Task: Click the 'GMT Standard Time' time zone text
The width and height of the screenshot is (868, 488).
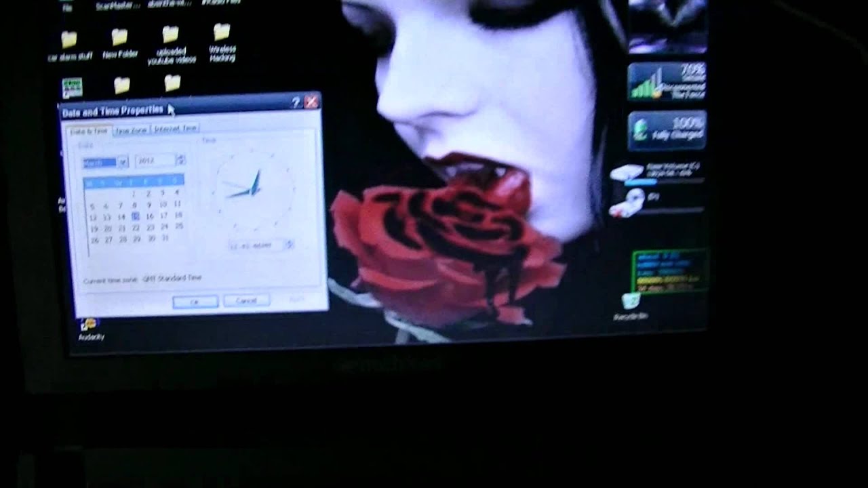Action: tap(172, 279)
